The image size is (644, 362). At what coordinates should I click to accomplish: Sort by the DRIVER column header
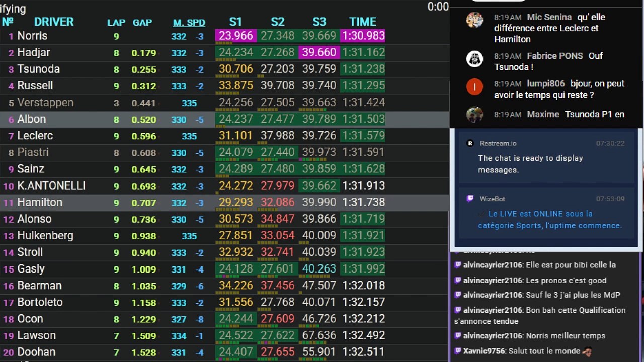[x=54, y=22]
